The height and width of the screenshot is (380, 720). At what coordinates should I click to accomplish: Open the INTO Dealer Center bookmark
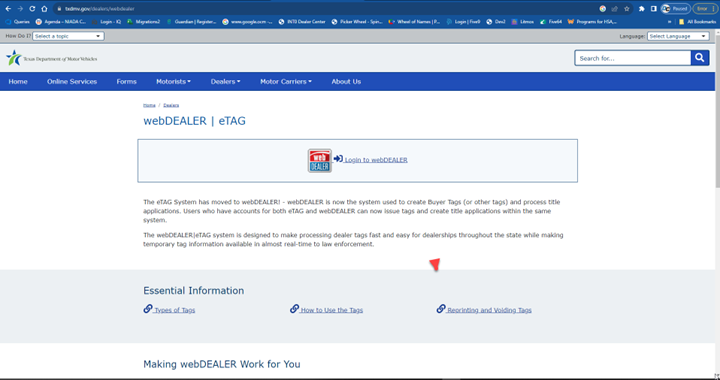(302, 22)
